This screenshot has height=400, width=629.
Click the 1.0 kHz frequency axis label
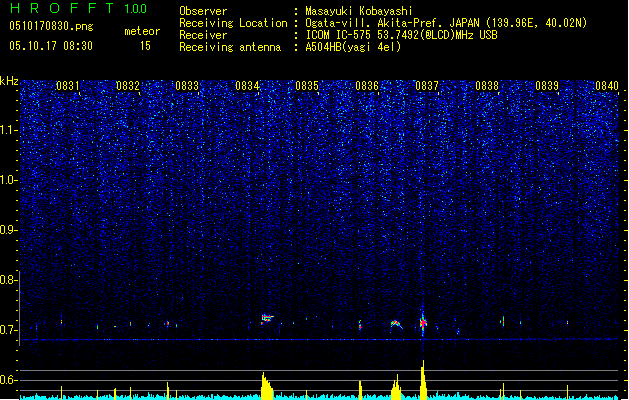tap(8, 180)
